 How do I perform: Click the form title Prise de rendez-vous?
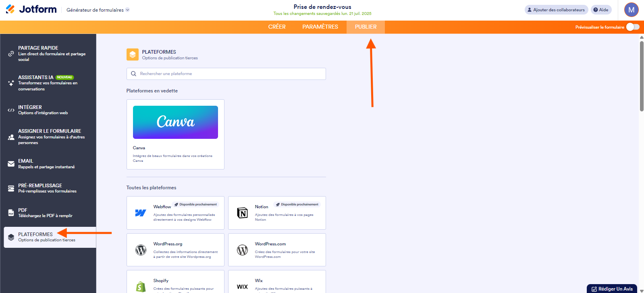[x=322, y=7]
